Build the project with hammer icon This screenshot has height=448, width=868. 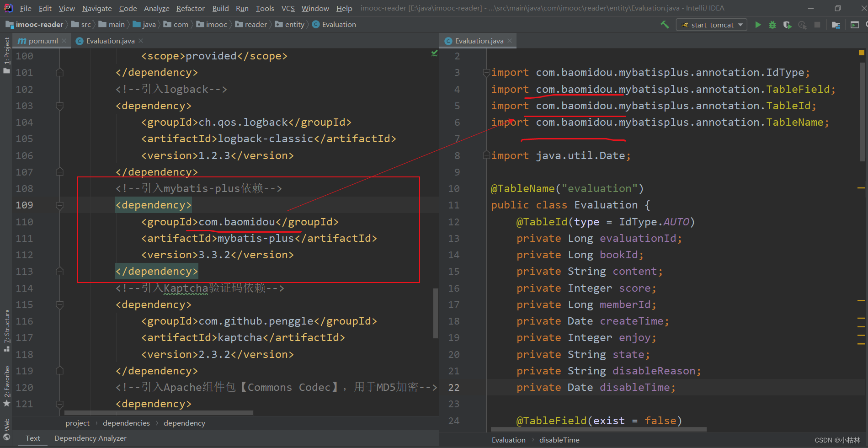(x=665, y=25)
